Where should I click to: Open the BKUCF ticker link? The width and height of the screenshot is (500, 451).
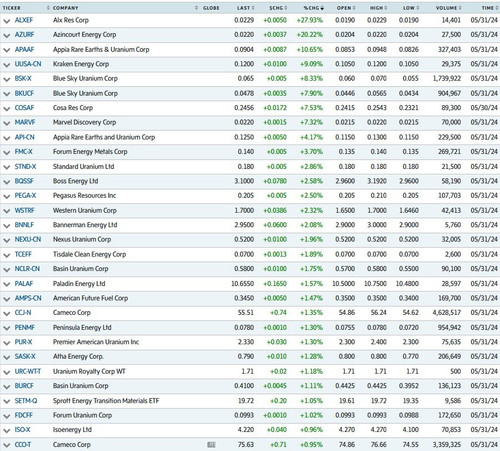[24, 93]
